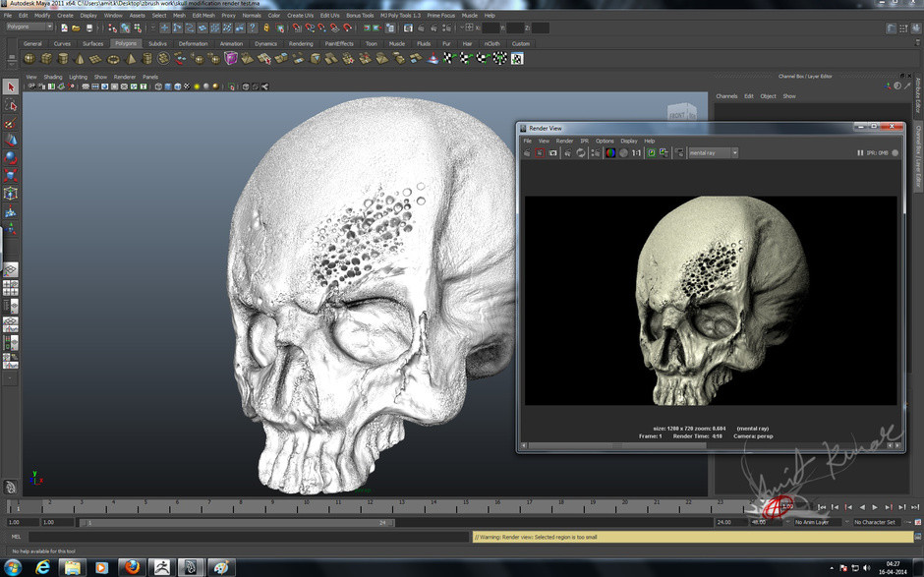Click the Display RGB channels icon
This screenshot has width=924, height=577.
click(x=609, y=153)
